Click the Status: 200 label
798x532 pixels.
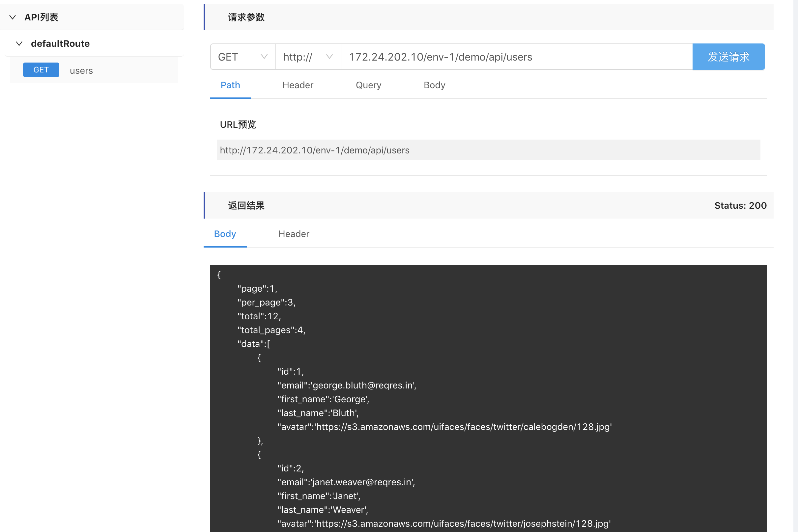(740, 206)
